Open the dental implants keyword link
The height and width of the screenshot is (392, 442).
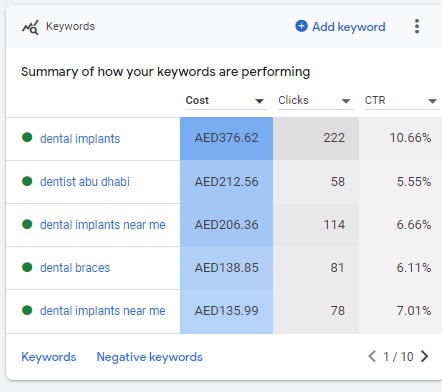click(x=80, y=139)
